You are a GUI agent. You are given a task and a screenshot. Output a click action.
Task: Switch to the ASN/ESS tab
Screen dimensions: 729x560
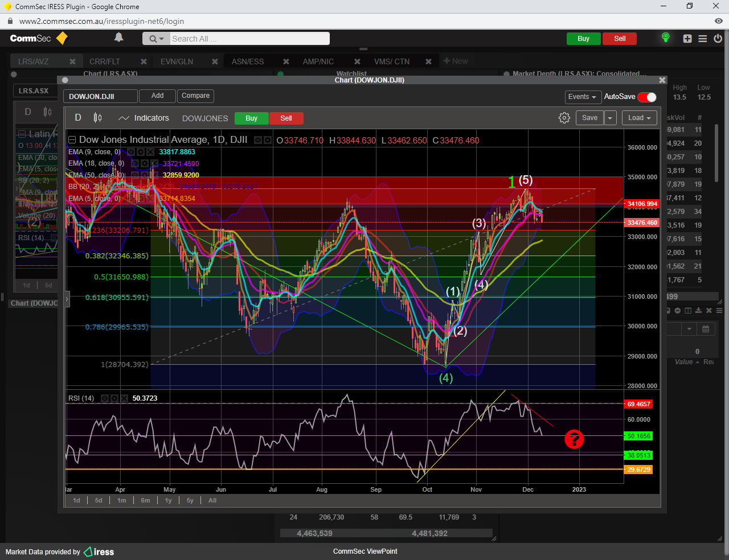248,61
